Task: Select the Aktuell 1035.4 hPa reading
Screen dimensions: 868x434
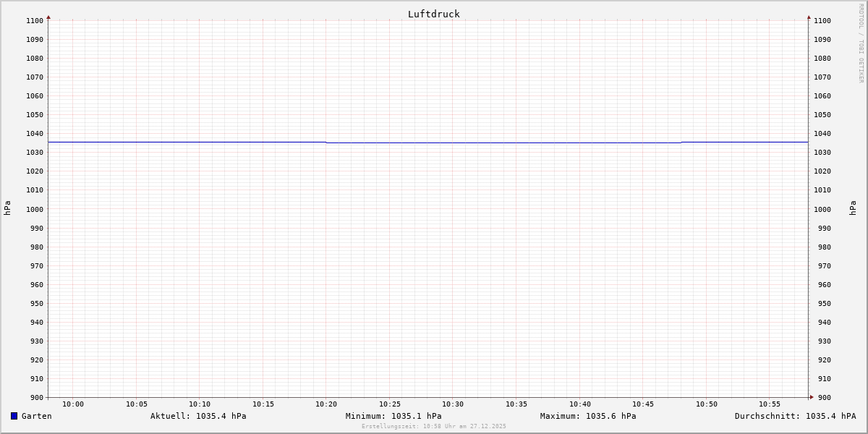Action: 198,416
